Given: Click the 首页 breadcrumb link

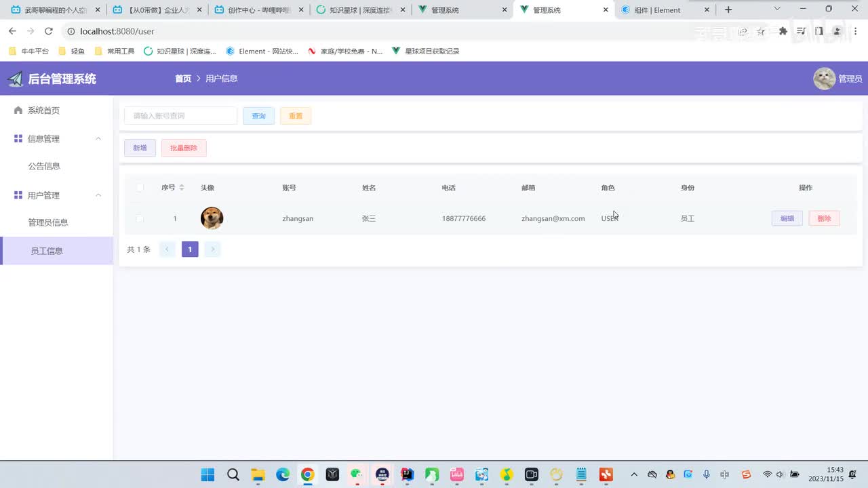Looking at the screenshot, I should (183, 79).
